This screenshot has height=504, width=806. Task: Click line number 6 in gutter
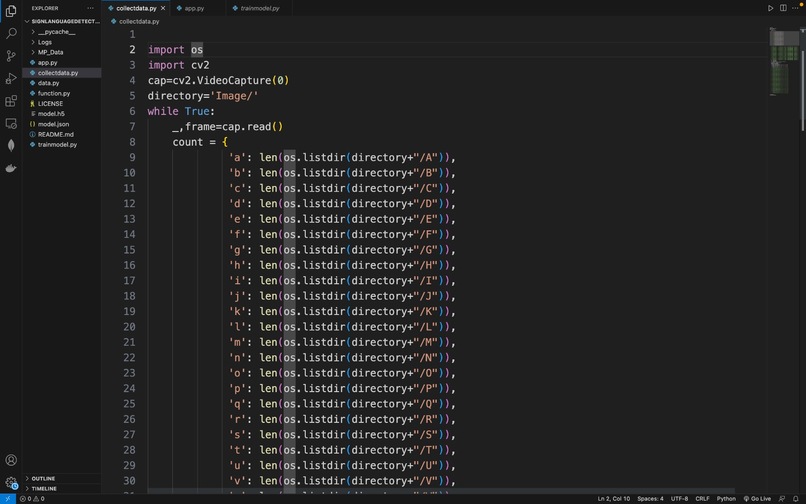pyautogui.click(x=132, y=111)
